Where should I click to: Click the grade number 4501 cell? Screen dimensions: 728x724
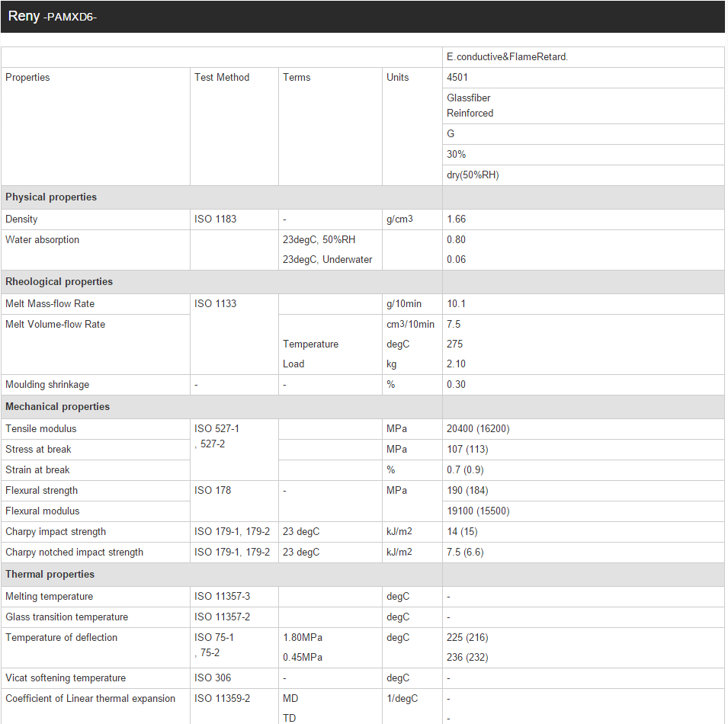[x=457, y=77]
